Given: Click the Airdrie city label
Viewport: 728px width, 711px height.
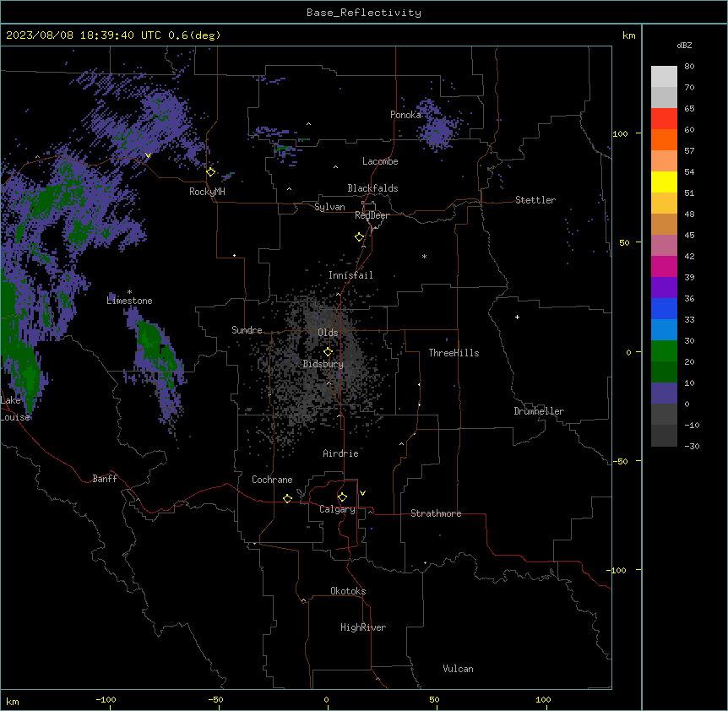Looking at the screenshot, I should pyautogui.click(x=340, y=453).
